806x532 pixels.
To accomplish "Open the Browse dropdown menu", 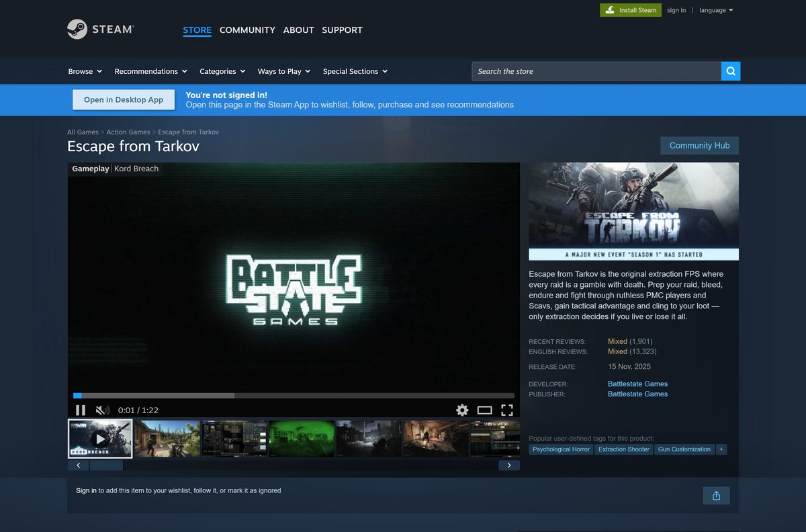I will coord(85,71).
